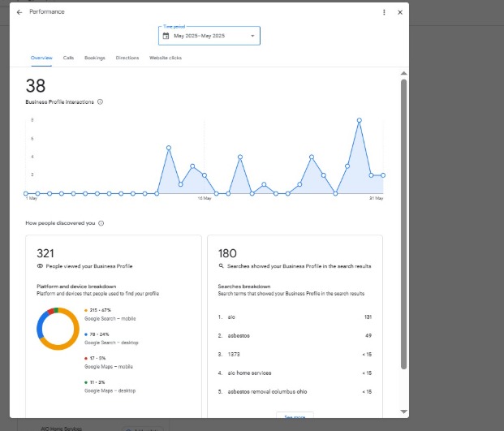Click the magnifier icon beside Searches showed

point(222,266)
